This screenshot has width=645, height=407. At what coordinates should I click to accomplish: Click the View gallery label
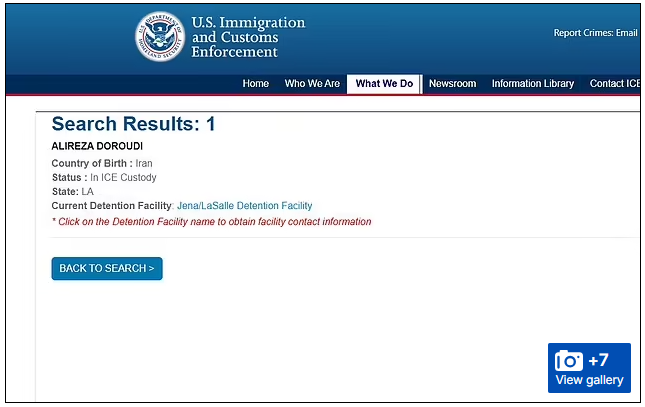(x=589, y=380)
